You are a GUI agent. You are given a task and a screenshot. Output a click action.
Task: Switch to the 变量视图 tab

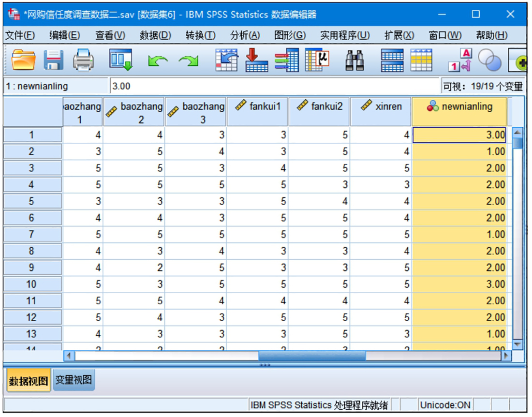(73, 380)
